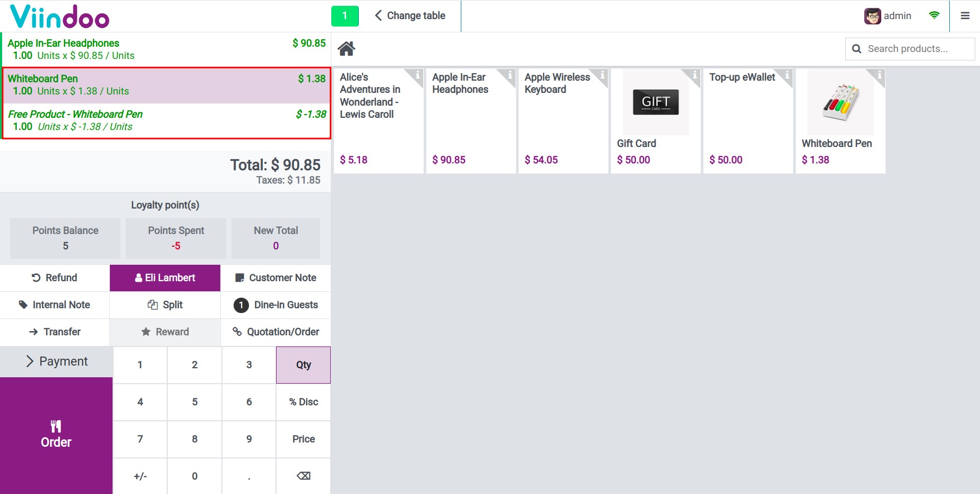Add Apple Wireless Keyboard to order
The image size is (980, 494).
(563, 120)
